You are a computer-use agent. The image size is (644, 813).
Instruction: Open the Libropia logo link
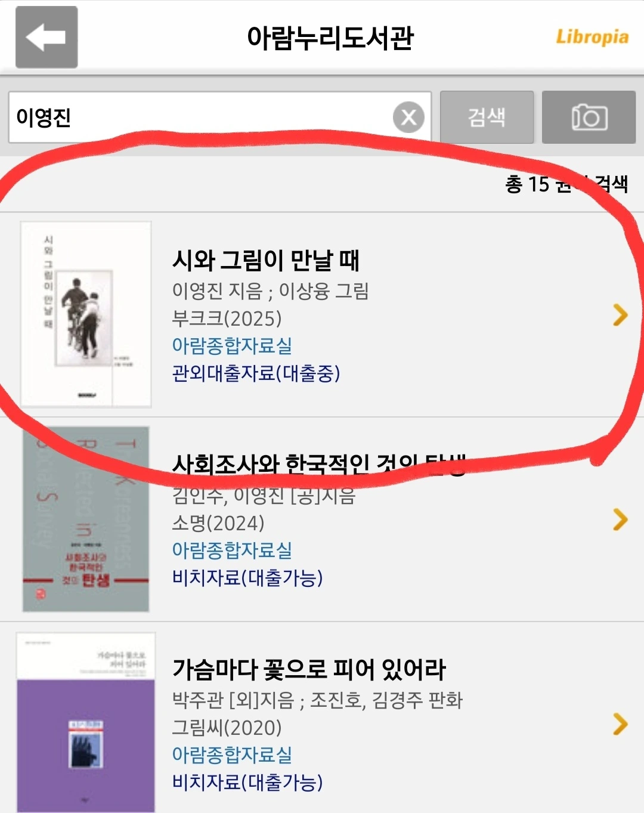point(592,37)
